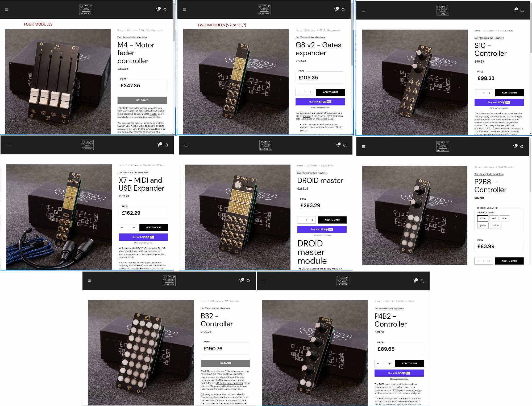532x406 pixels.
Task: Click Collections breadcrumb on X7 page
Action: point(133,165)
